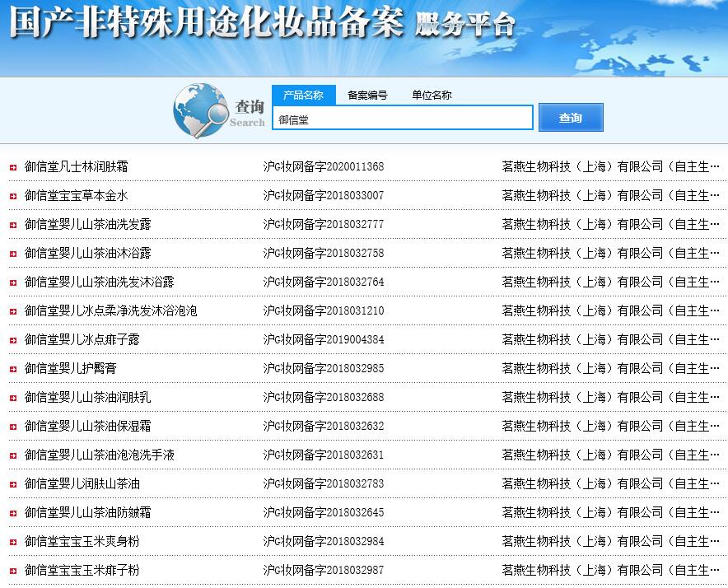Click the red arrow beside 御信堂婴儿冰点柔净洗发沐浴泡泡
This screenshot has height=588, width=728.
13,311
